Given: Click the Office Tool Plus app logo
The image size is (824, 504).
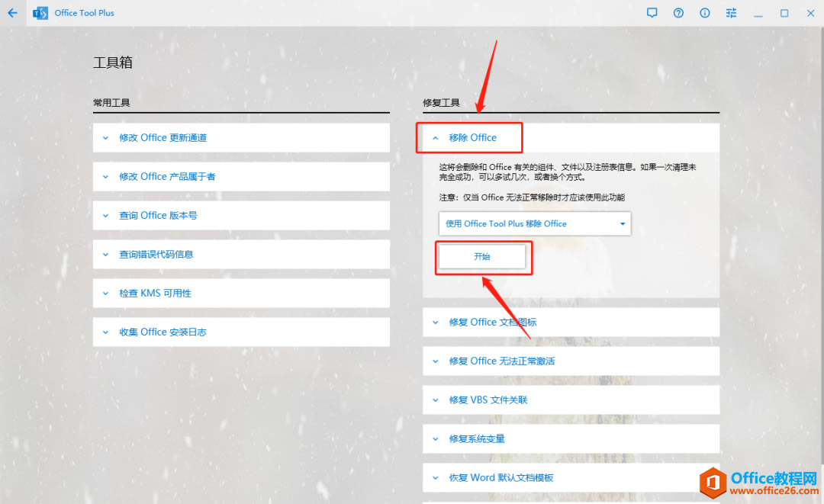Looking at the screenshot, I should click(x=40, y=13).
